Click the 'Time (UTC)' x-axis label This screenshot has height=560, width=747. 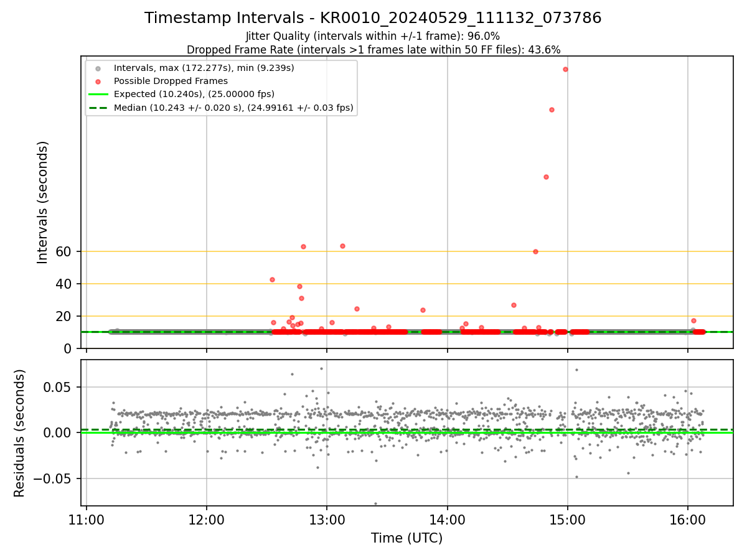pyautogui.click(x=407, y=538)
